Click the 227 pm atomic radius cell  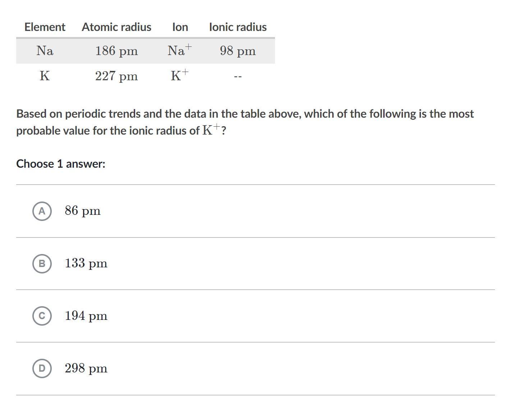(x=116, y=76)
